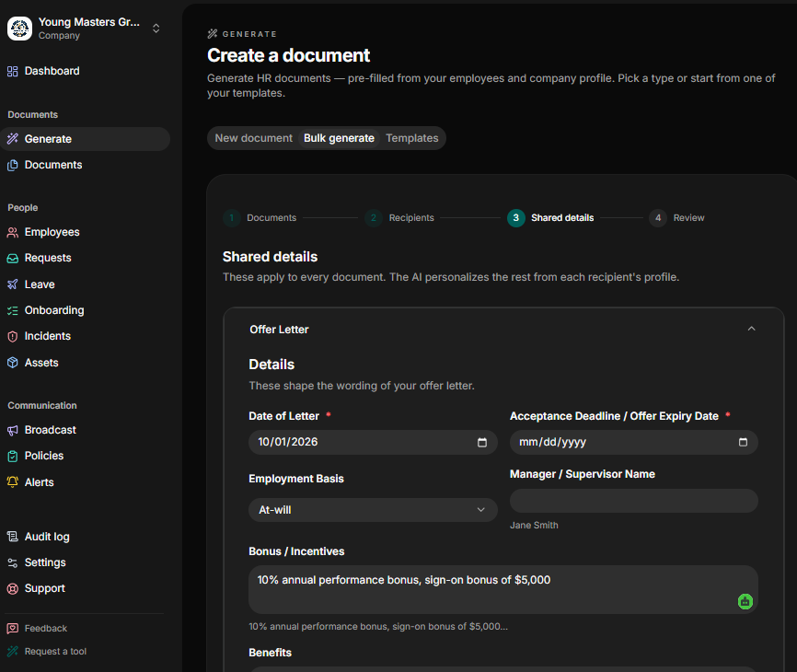
Task: Click step 3 Shared details
Action: 550,217
